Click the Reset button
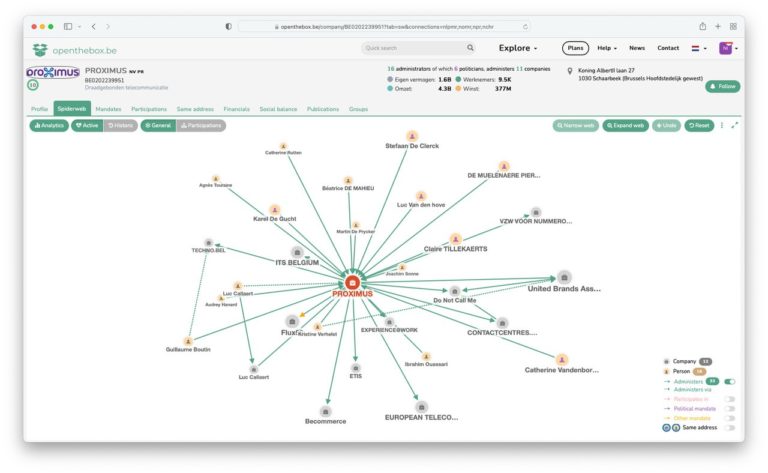768x473 pixels. 699,125
